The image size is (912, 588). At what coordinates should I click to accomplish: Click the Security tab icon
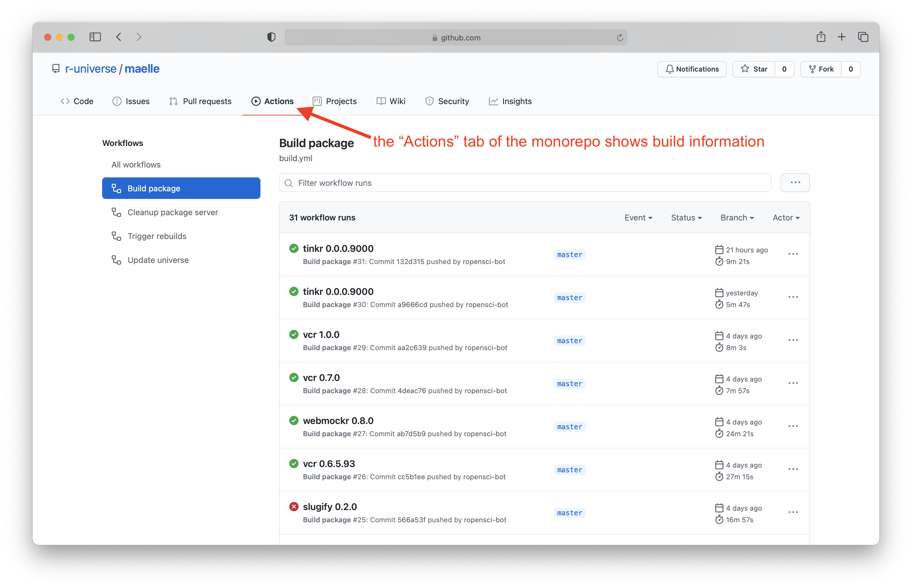coord(429,101)
